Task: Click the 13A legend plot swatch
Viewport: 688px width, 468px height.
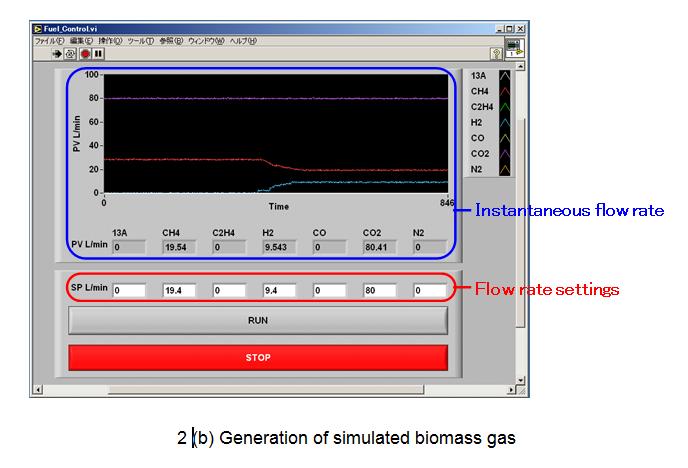Action: point(505,76)
